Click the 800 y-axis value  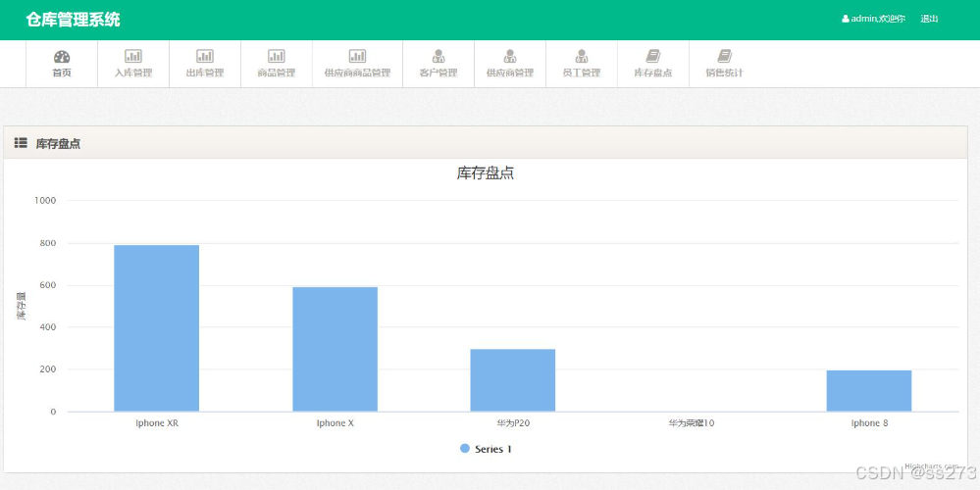[48, 243]
